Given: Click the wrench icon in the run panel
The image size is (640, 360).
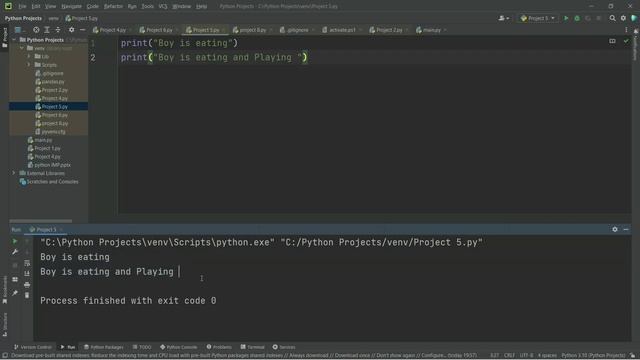Looking at the screenshot, I should click(15, 252).
